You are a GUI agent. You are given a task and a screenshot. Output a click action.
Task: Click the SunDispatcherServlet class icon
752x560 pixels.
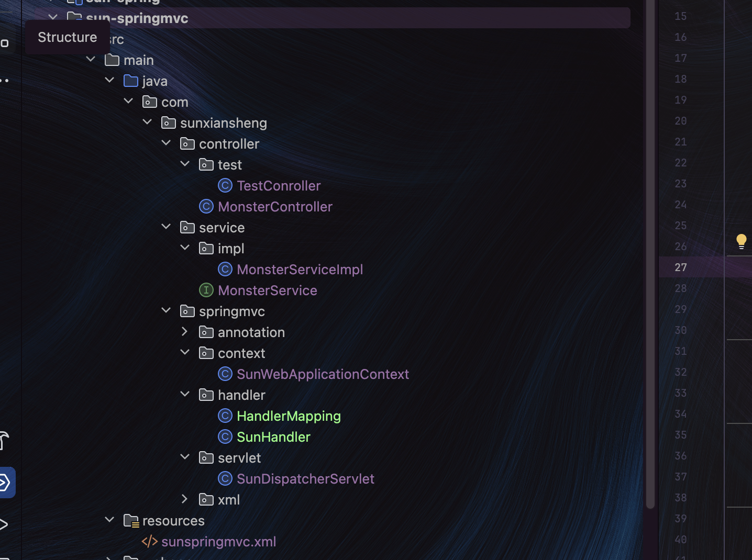pyautogui.click(x=225, y=478)
